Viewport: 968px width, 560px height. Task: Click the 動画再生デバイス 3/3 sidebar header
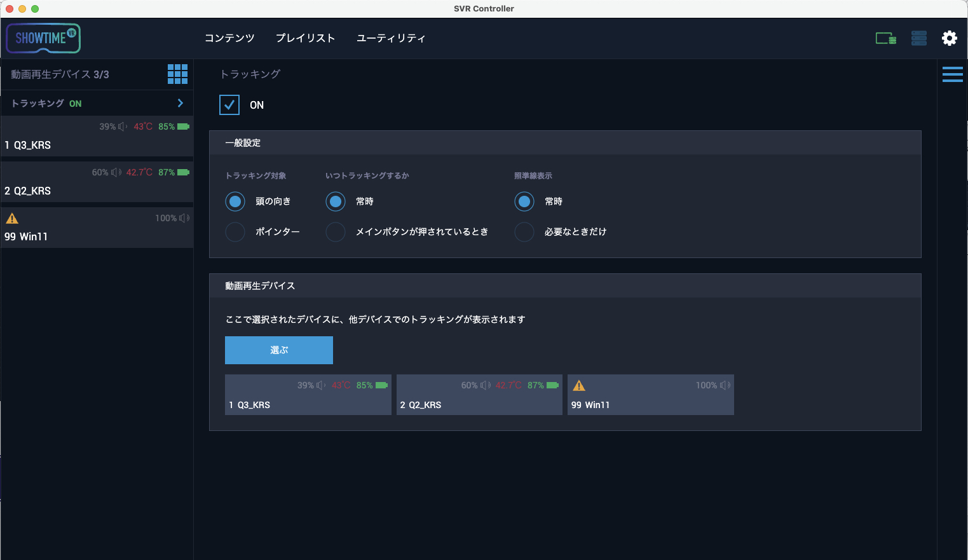click(60, 74)
